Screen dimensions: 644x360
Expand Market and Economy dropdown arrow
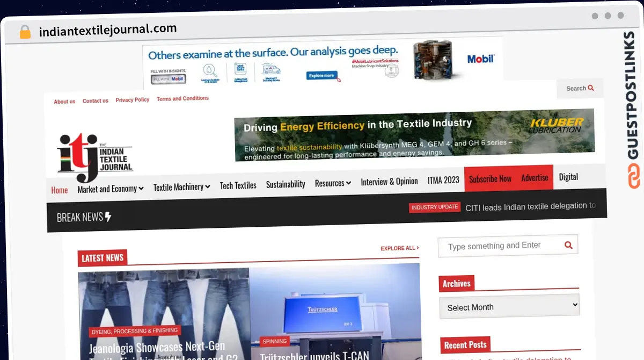(x=141, y=188)
